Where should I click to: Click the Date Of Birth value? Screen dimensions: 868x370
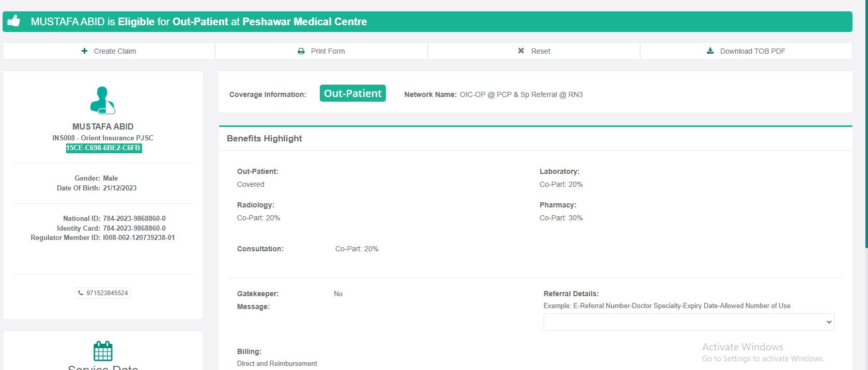[x=120, y=188]
